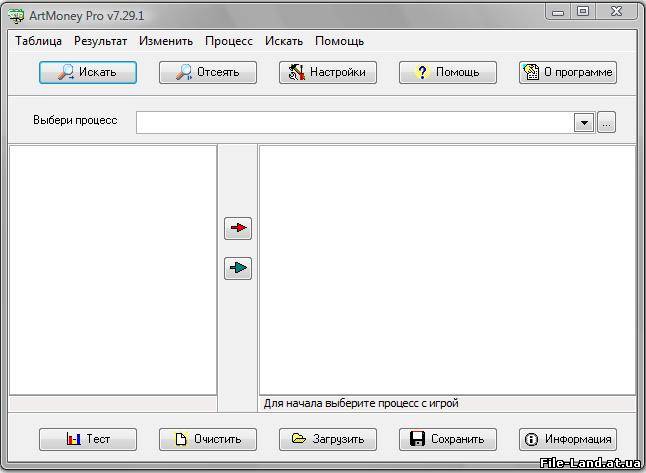Open the Таблица menu

(38, 41)
